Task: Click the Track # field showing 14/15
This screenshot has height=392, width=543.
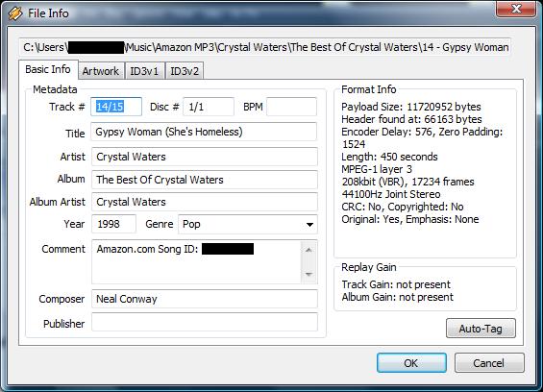Action: (x=116, y=107)
